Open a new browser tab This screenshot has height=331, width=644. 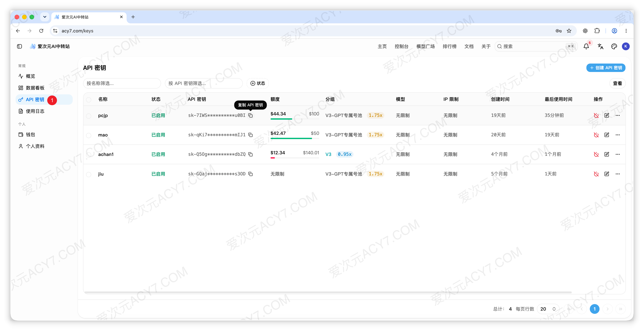[133, 17]
